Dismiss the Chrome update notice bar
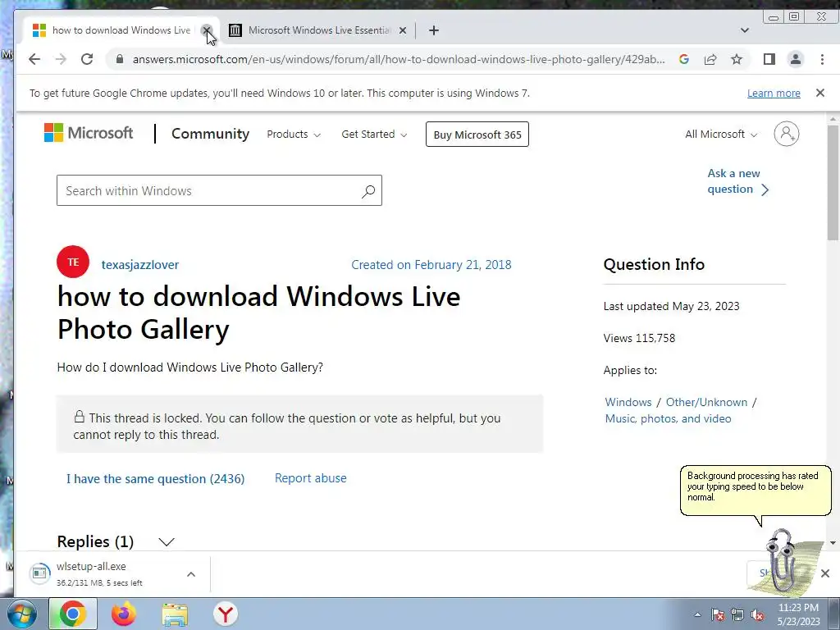 819,93
